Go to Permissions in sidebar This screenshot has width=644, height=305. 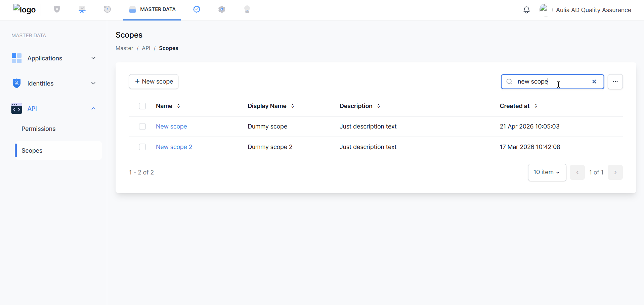(x=39, y=129)
